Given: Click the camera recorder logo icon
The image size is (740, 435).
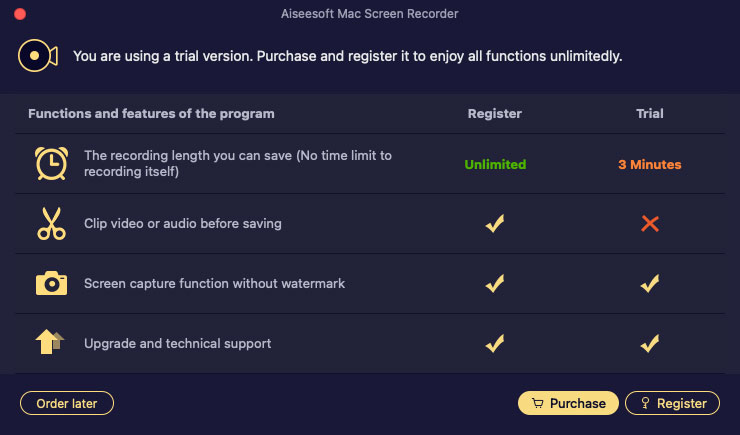Looking at the screenshot, I should click(x=38, y=55).
